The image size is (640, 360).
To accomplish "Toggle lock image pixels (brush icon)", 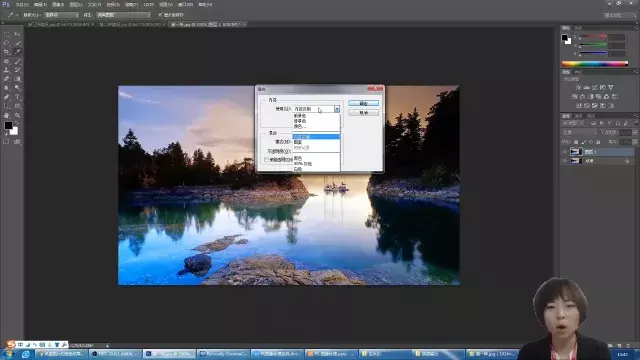I will coord(584,142).
